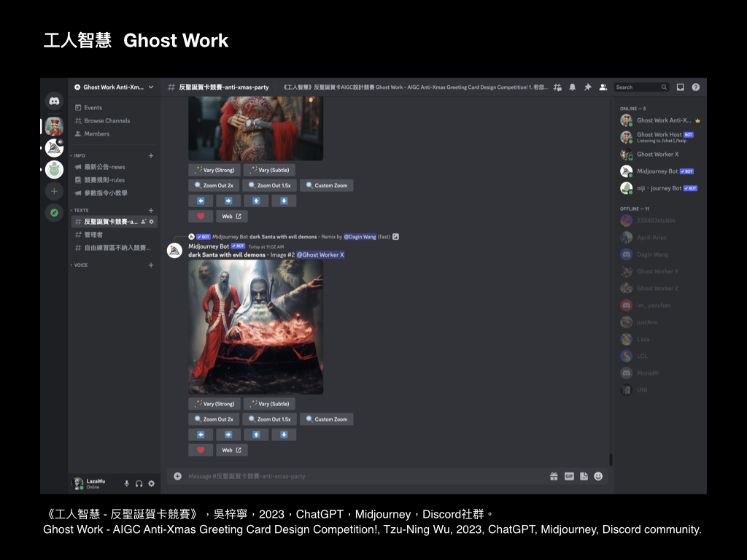Click the chat scrollbar thumb
This screenshot has height=560, width=747.
click(x=611, y=460)
